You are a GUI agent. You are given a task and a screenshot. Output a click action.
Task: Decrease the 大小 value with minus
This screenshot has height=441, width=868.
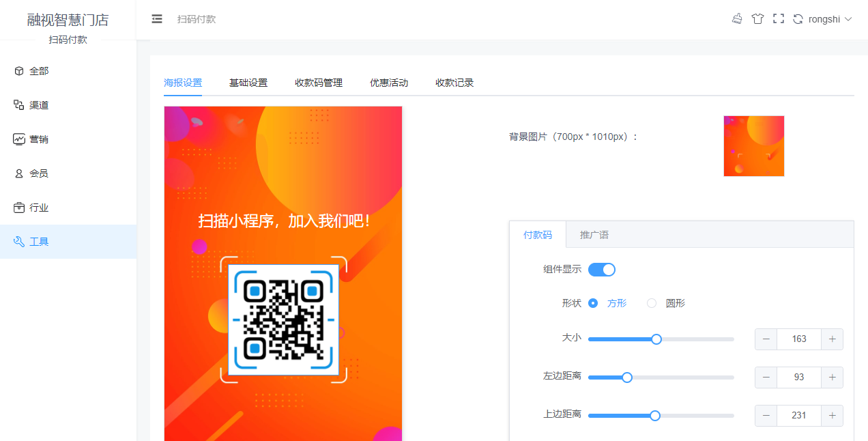point(766,339)
